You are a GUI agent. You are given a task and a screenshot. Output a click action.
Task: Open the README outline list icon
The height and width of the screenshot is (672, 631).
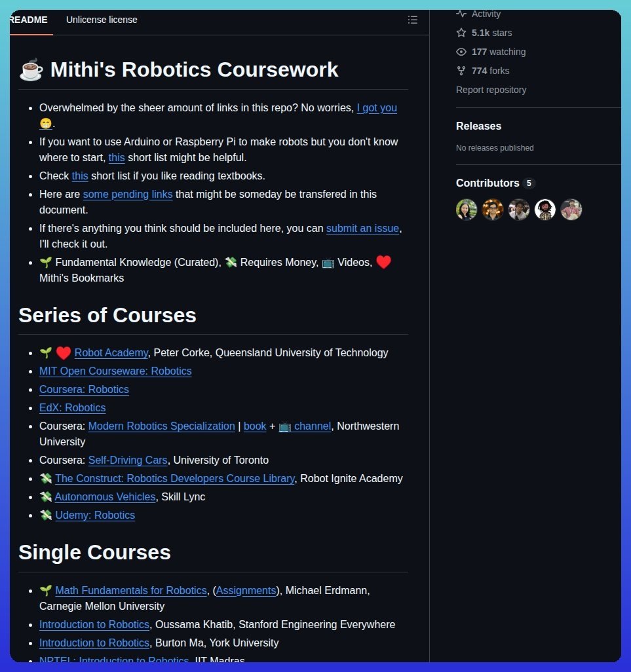[x=412, y=20]
